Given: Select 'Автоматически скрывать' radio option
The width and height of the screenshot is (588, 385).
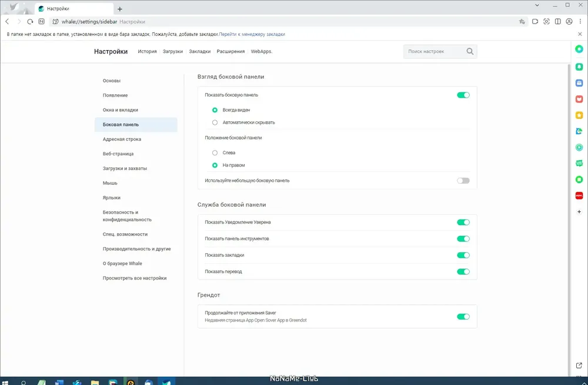Looking at the screenshot, I should coord(215,122).
